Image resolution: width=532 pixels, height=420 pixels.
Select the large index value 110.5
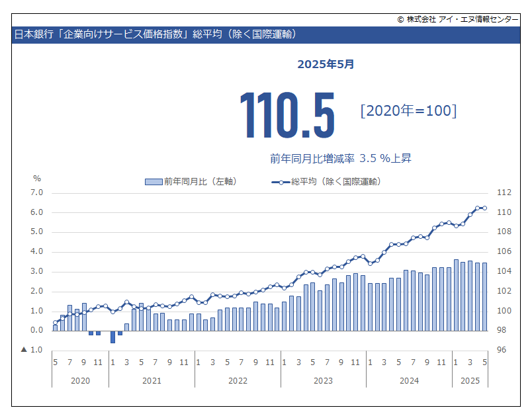pyautogui.click(x=287, y=115)
